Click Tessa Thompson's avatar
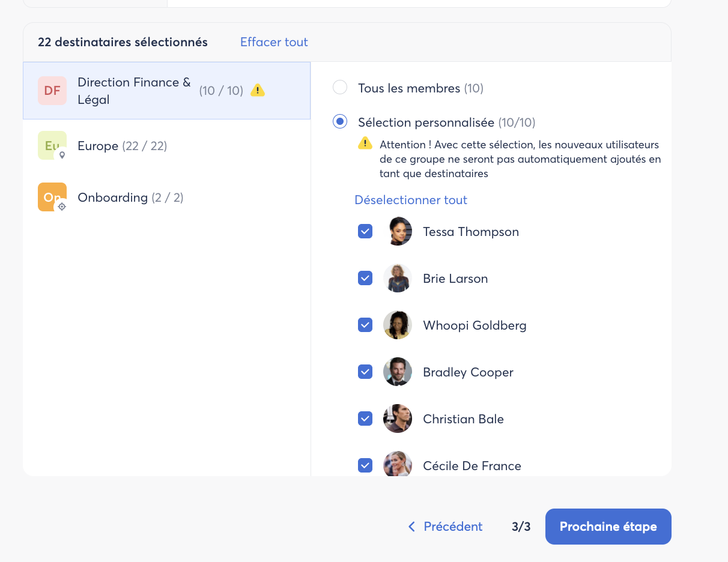The image size is (728, 562). pyautogui.click(x=398, y=232)
